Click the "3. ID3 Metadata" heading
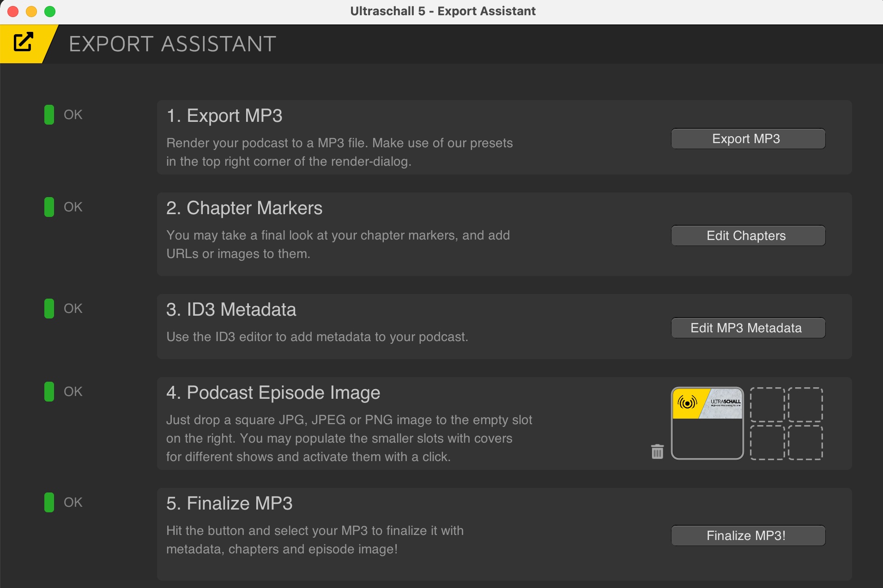This screenshot has height=588, width=883. tap(231, 310)
